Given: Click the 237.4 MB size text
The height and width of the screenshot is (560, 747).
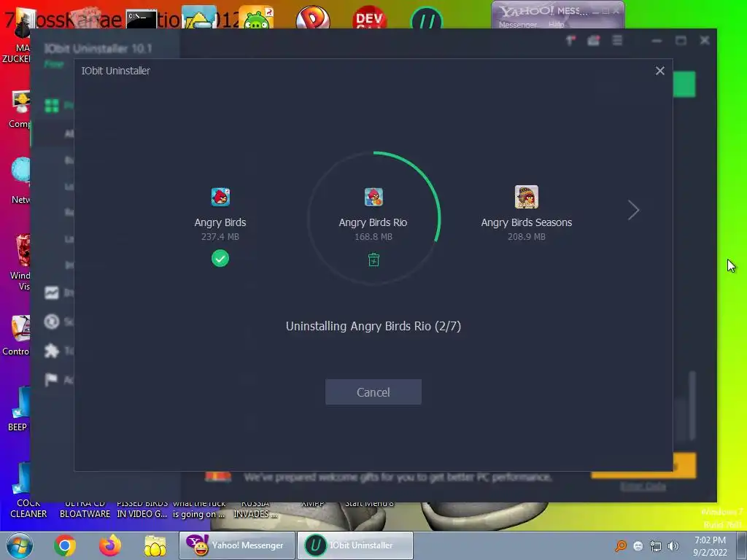Looking at the screenshot, I should (220, 237).
